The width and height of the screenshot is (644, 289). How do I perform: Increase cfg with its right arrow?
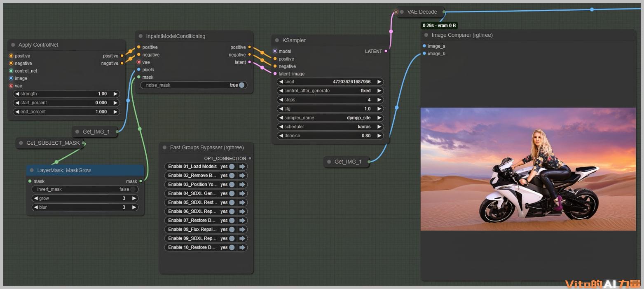pos(379,109)
